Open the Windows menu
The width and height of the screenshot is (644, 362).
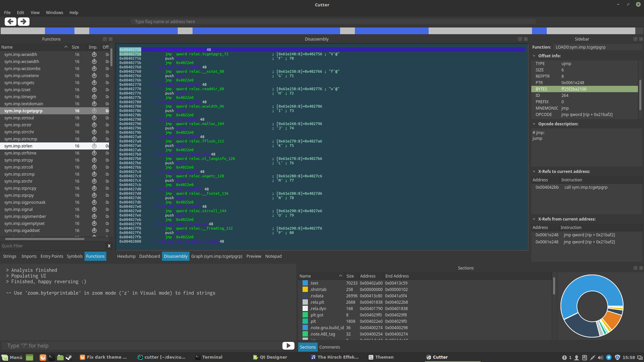click(x=54, y=13)
